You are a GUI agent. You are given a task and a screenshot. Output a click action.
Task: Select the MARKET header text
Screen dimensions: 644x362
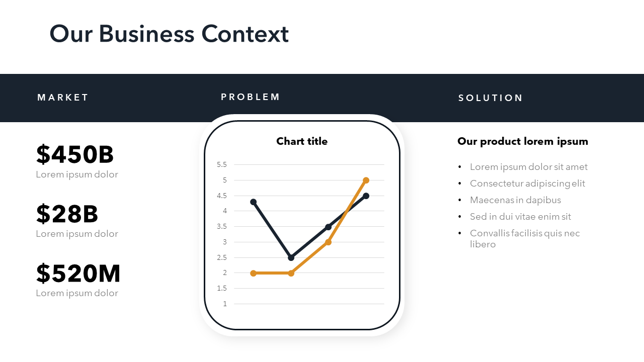coord(63,98)
